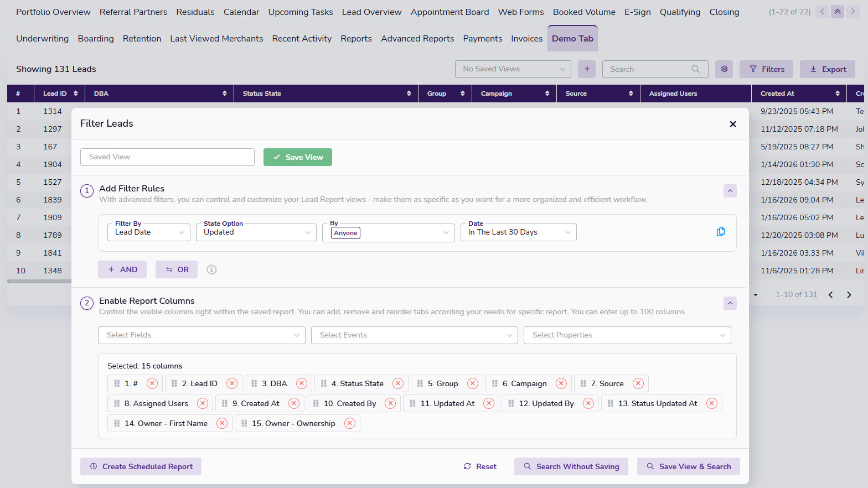Remove the Status State column chip

coord(398,383)
